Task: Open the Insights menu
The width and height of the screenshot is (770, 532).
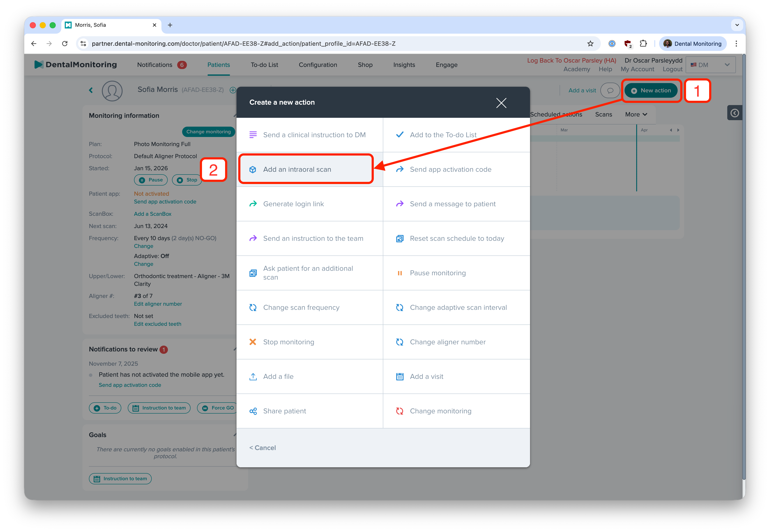Action: (x=404, y=65)
